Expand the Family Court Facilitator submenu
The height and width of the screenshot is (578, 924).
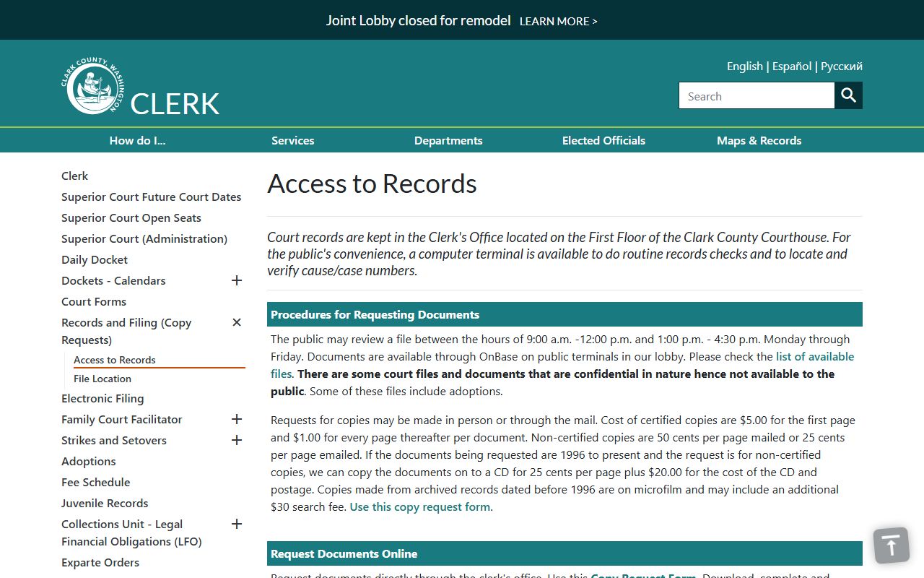[x=237, y=419]
